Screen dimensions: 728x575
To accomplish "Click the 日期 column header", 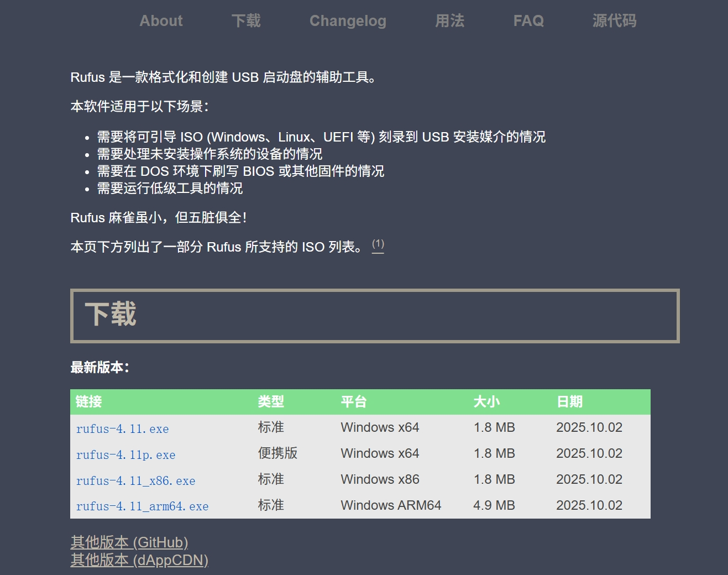I will pos(569,402).
